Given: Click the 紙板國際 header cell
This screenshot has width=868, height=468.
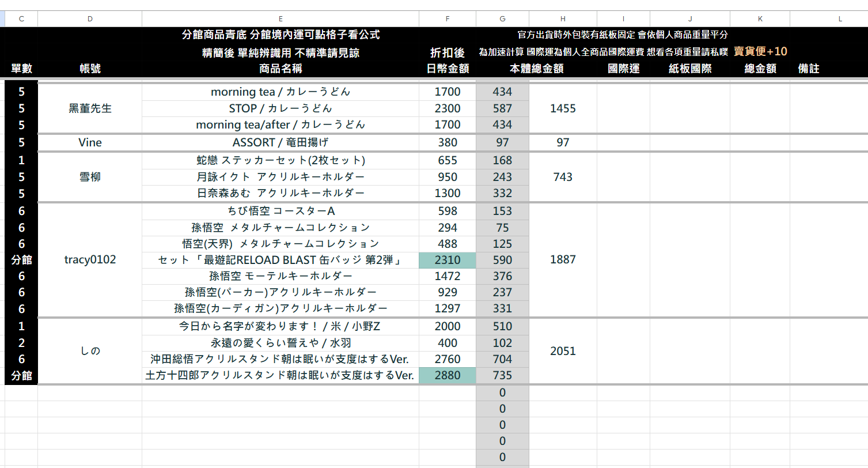Looking at the screenshot, I should (690, 69).
